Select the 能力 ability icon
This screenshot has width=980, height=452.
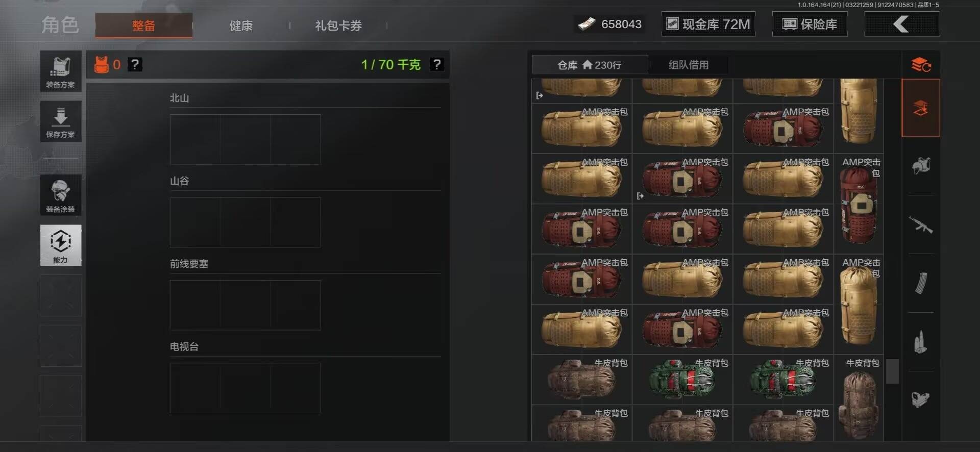tap(61, 245)
